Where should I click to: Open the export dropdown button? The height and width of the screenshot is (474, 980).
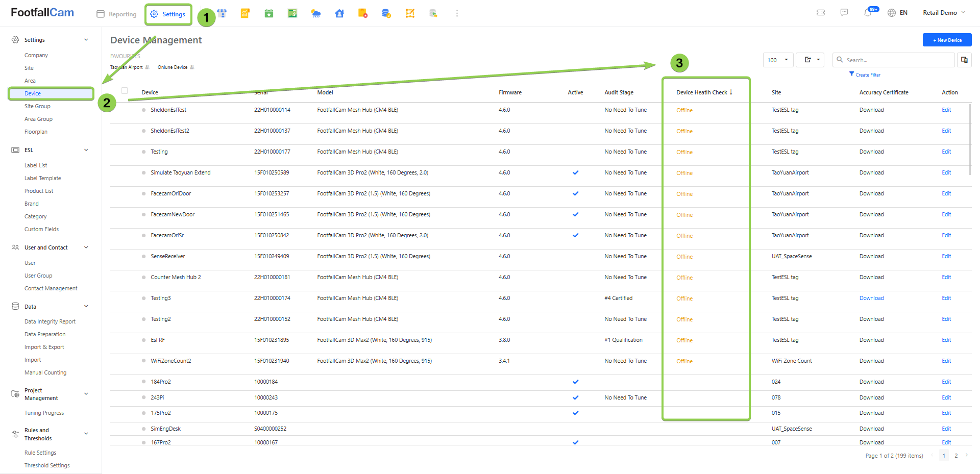click(x=810, y=60)
